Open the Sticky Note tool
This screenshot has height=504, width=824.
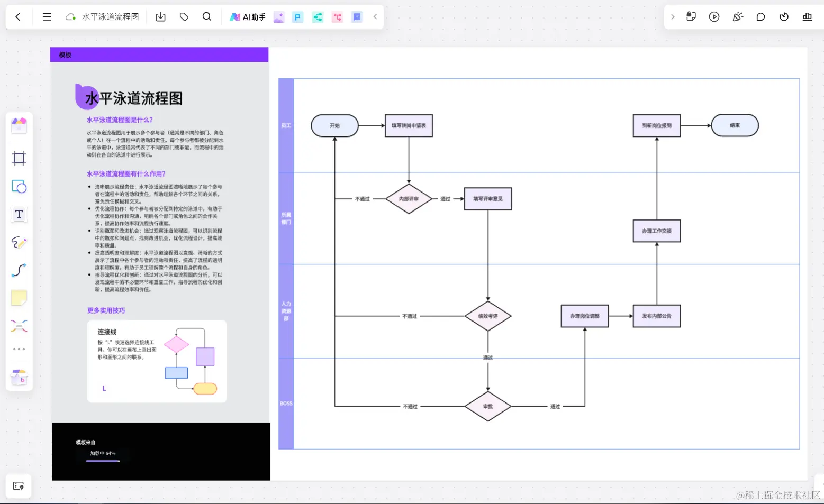point(19,298)
